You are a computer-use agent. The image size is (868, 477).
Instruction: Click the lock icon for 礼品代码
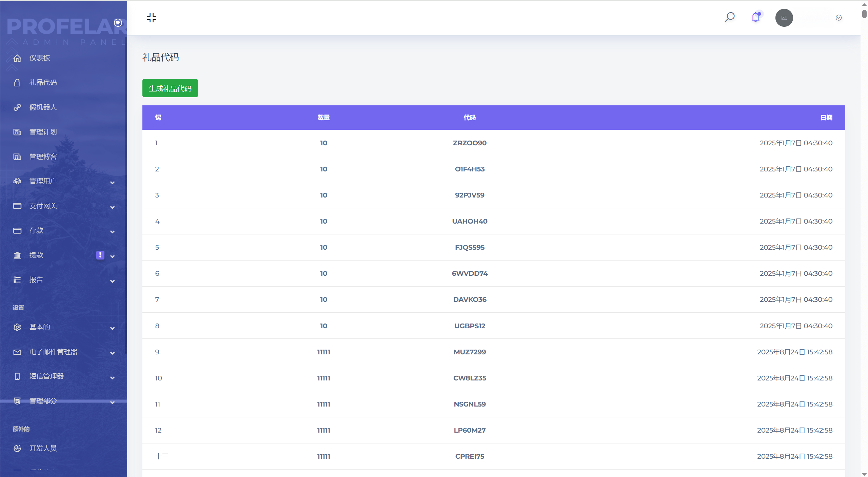coord(17,83)
